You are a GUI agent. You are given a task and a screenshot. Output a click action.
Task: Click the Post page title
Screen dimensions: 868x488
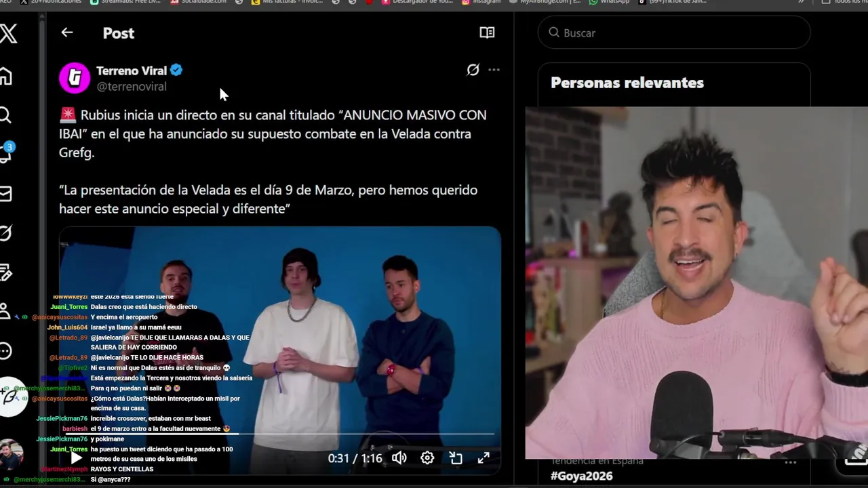[x=119, y=33]
